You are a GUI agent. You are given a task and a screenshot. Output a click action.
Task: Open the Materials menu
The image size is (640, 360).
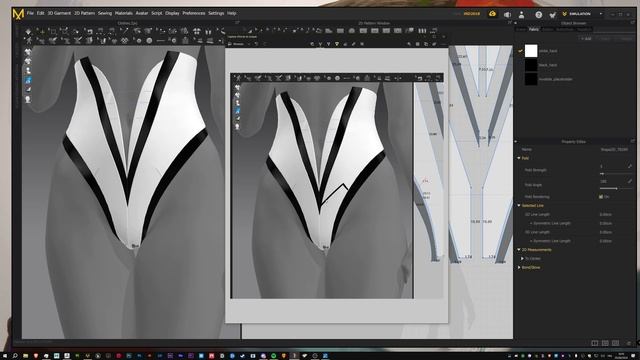tap(124, 13)
